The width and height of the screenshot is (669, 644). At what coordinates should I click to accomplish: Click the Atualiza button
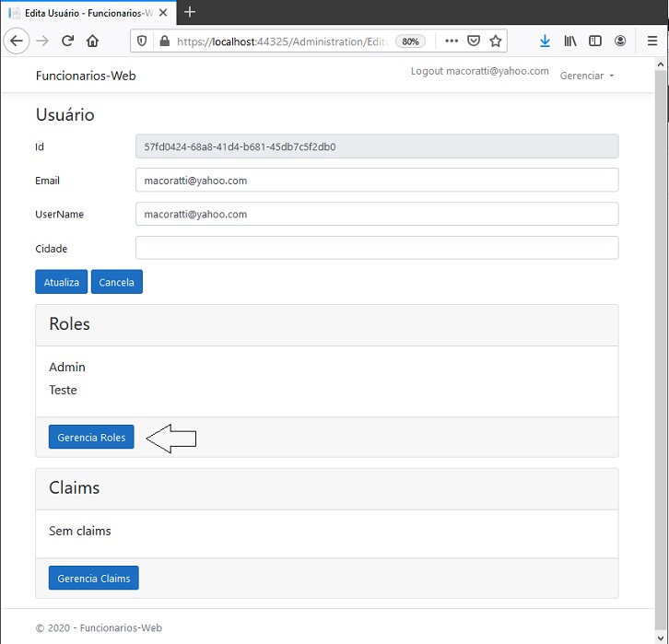click(62, 282)
